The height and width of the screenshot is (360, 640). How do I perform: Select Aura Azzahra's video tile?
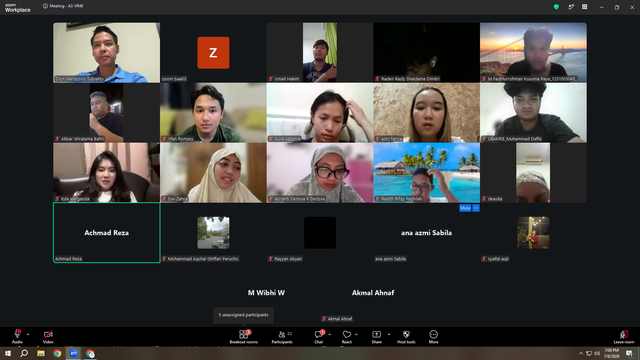point(320,113)
